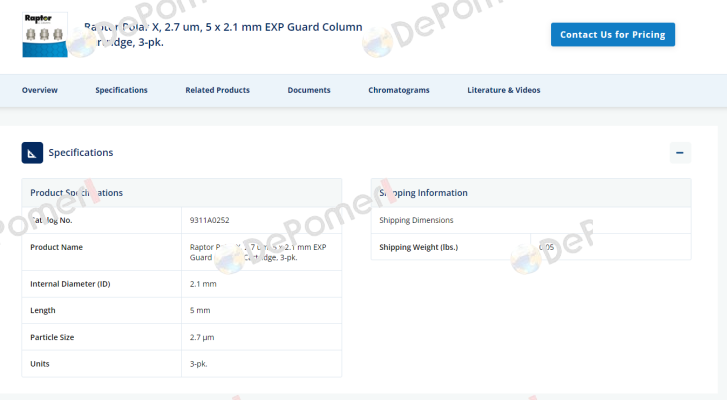This screenshot has width=727, height=400.
Task: Select the catalog number 9311A0252
Action: tap(210, 220)
